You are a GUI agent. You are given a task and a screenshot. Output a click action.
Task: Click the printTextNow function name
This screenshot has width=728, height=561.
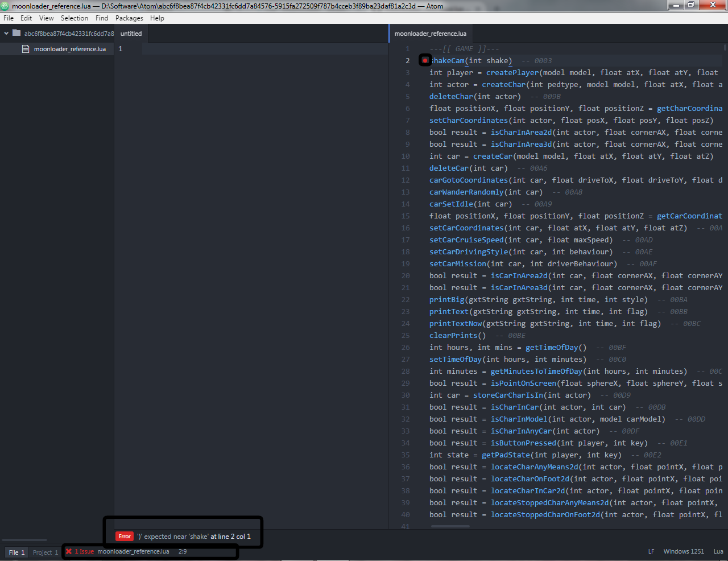point(456,324)
